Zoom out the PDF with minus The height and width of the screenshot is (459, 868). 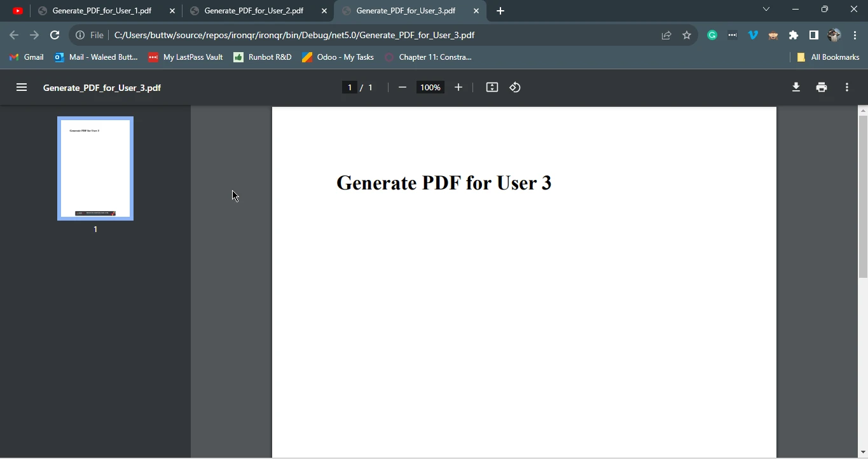pos(402,88)
